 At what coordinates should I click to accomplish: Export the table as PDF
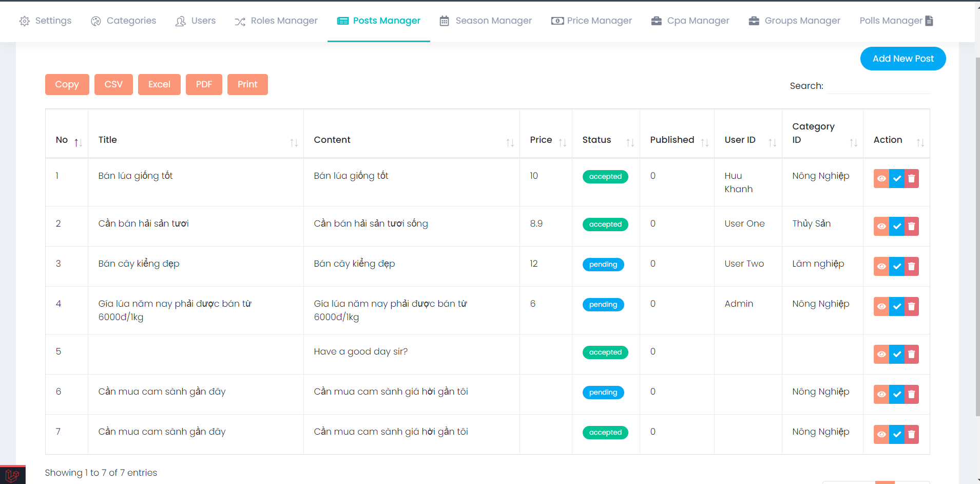[x=204, y=84]
